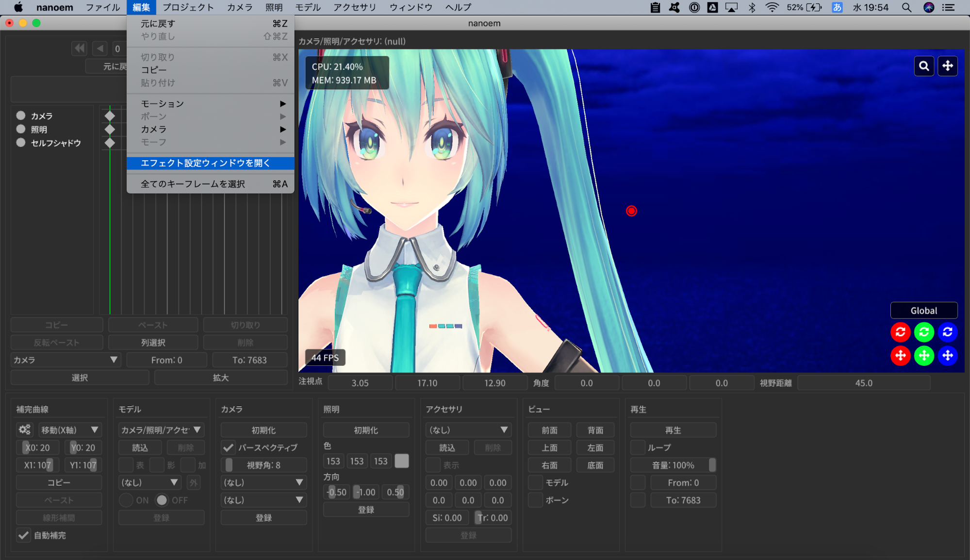
Task: Step back one frame in the timeline
Action: (x=100, y=49)
